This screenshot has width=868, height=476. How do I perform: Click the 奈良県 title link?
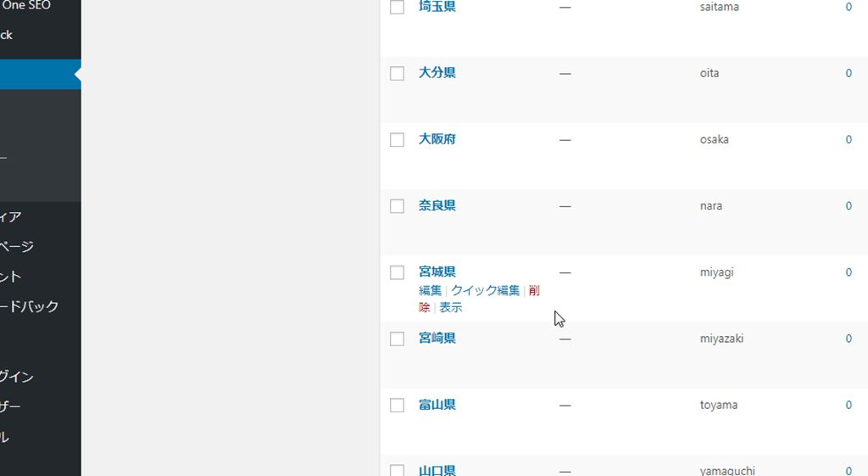click(437, 205)
